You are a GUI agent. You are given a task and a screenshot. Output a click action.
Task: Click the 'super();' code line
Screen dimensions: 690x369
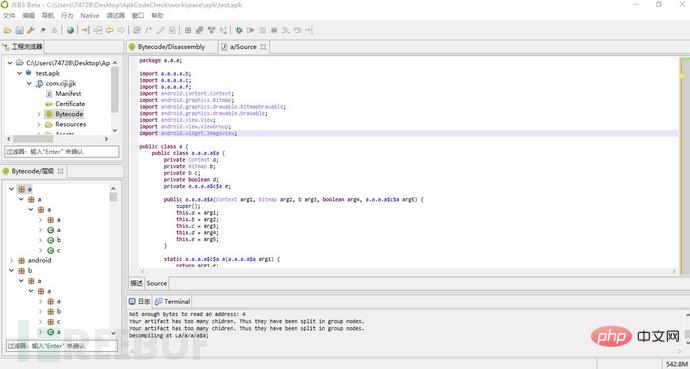(x=188, y=206)
